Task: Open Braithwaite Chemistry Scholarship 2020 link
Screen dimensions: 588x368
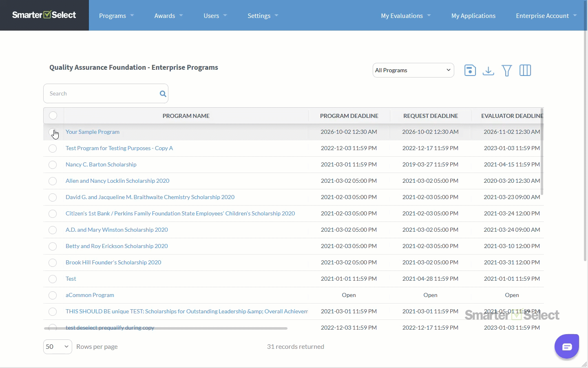Action: [x=150, y=197]
